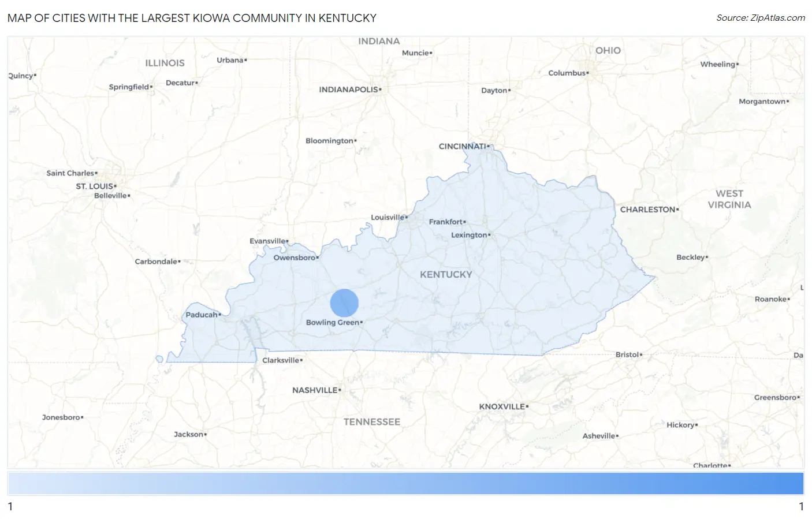Click the Roanoke city label
The height and width of the screenshot is (519, 812).
(x=770, y=299)
